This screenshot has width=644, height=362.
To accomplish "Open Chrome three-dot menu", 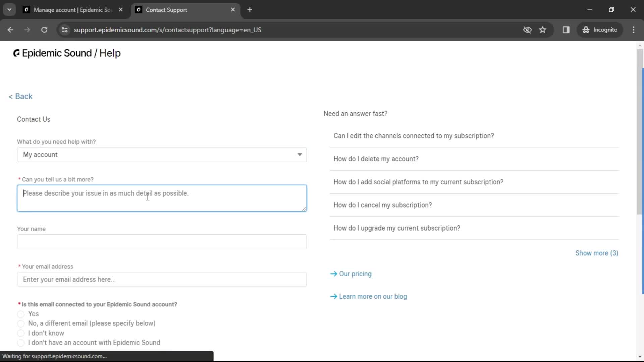I will tap(634, 30).
